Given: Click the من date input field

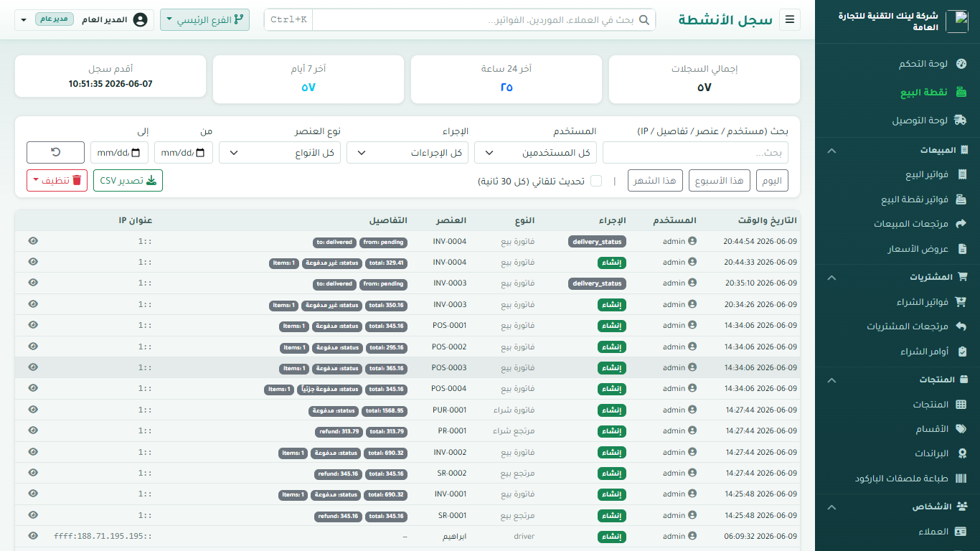Looking at the screenshot, I should click(x=183, y=152).
